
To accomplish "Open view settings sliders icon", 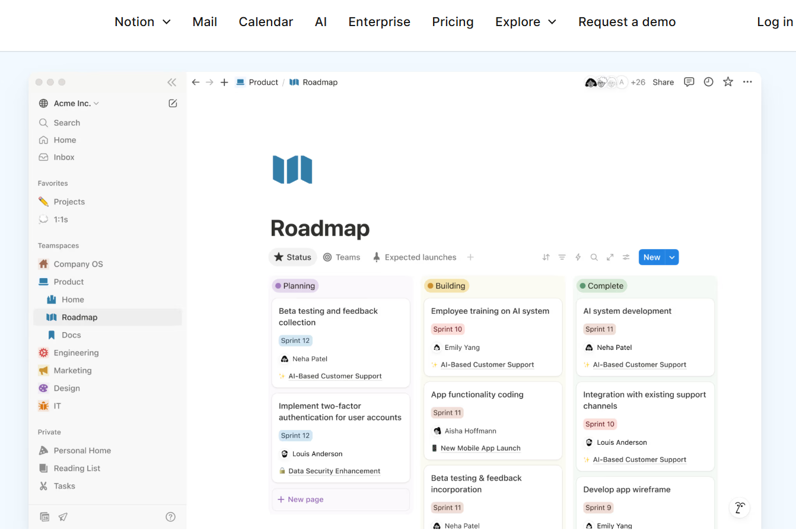I will 626,257.
